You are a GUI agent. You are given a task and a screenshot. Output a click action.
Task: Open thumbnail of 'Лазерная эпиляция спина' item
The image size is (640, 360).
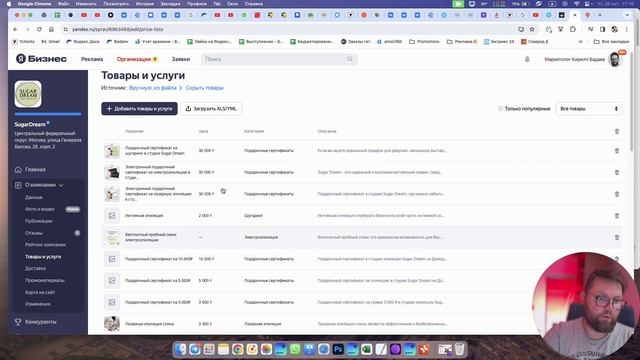point(111,324)
